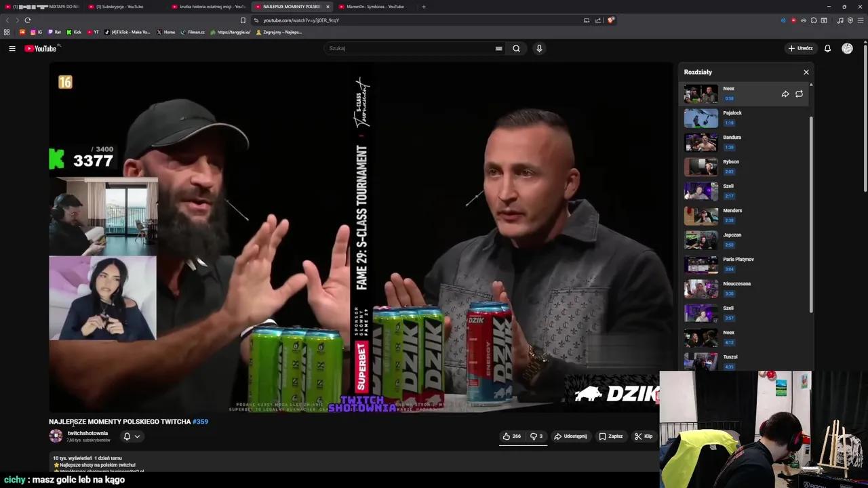Open the Neex chapter at 4:12

(x=745, y=338)
